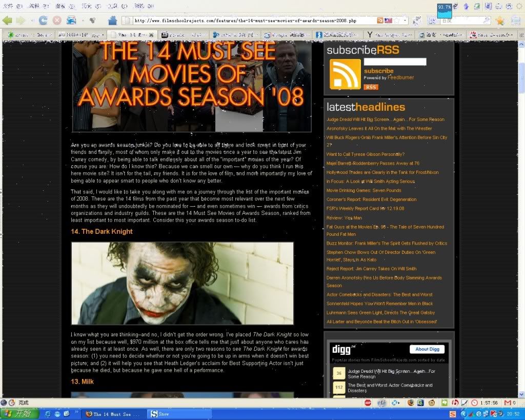Open 'Reject Report: Jim Carrey Takes On Will Smith'
The width and height of the screenshot is (525, 420).
coord(371,269)
